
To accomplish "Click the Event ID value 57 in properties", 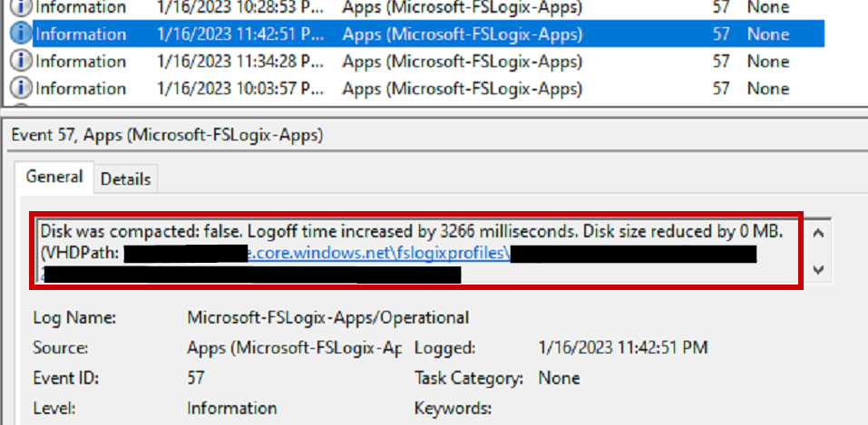I will pyautogui.click(x=196, y=378).
